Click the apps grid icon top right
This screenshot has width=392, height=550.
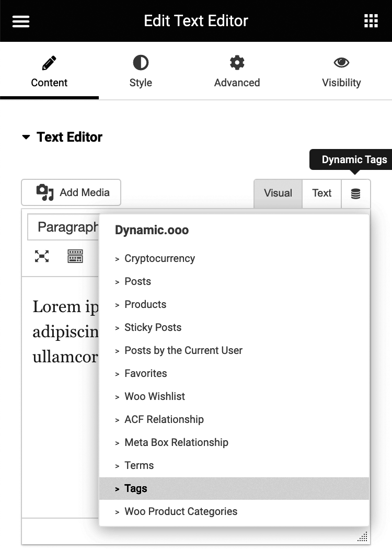[x=371, y=21]
